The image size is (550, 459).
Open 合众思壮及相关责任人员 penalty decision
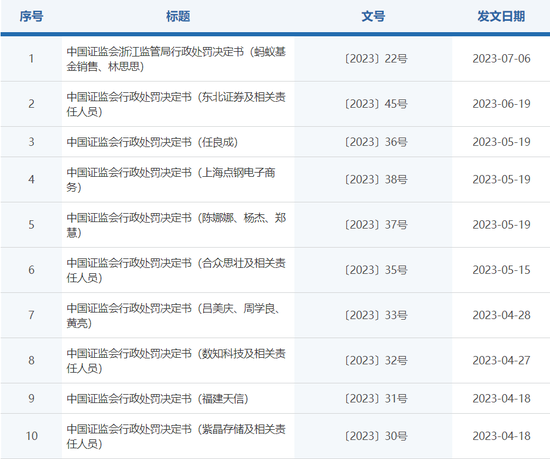[176, 270]
